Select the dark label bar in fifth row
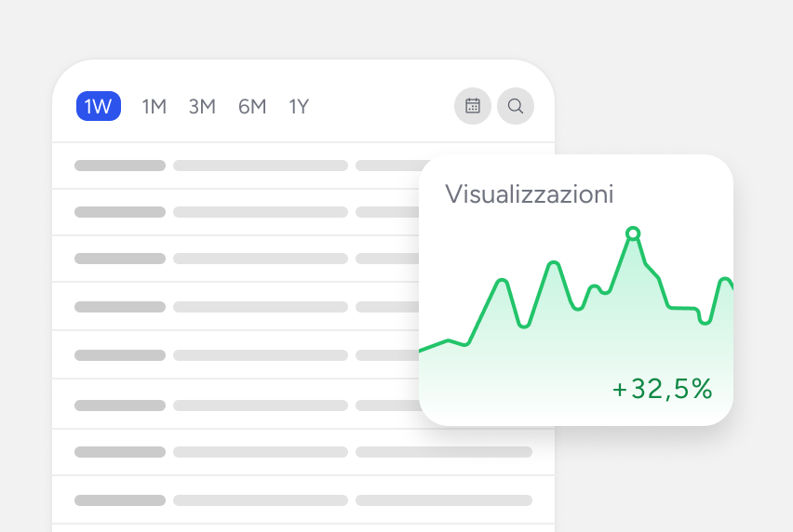 (120, 355)
